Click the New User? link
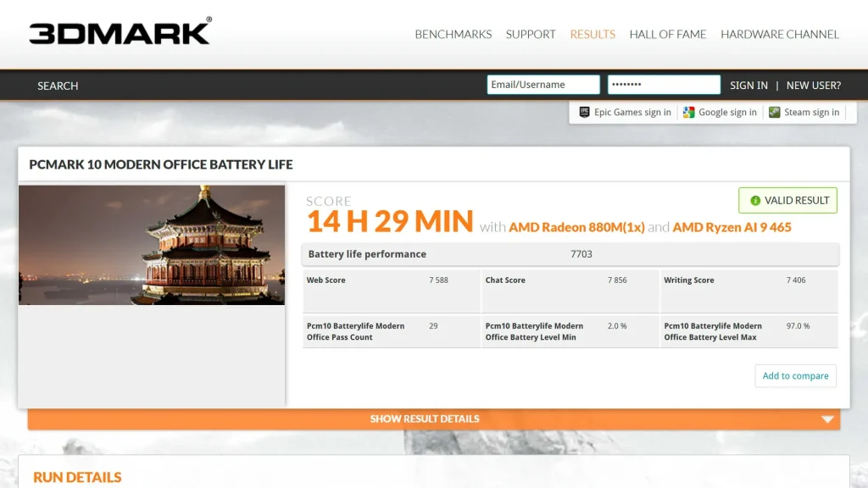This screenshot has height=488, width=868. [x=813, y=86]
